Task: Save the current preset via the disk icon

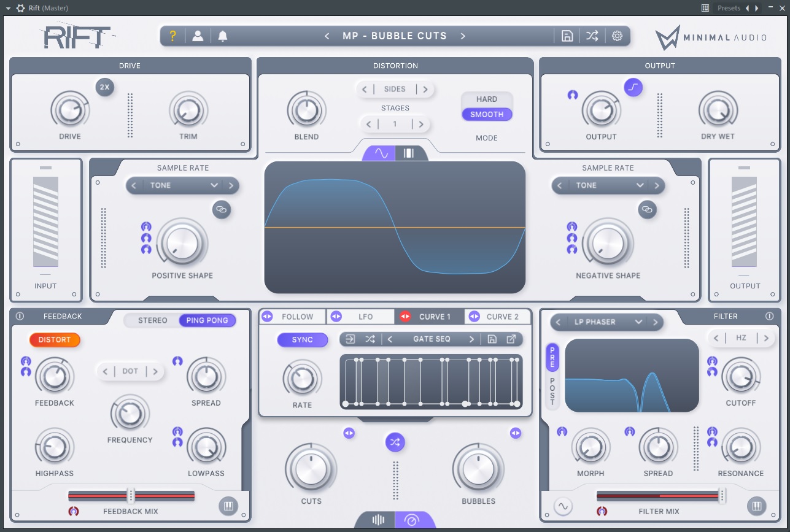Action: [x=567, y=36]
